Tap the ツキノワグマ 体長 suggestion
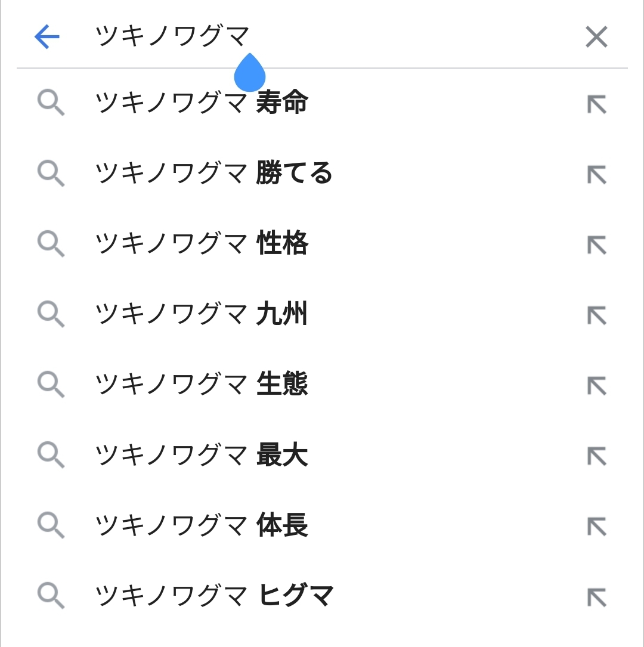Image resolution: width=644 pixels, height=647 pixels. coord(202,525)
